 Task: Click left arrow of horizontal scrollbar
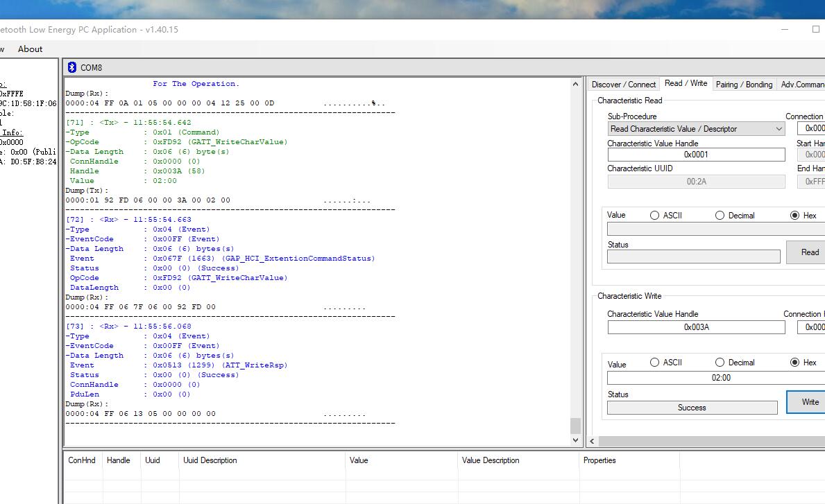point(593,441)
